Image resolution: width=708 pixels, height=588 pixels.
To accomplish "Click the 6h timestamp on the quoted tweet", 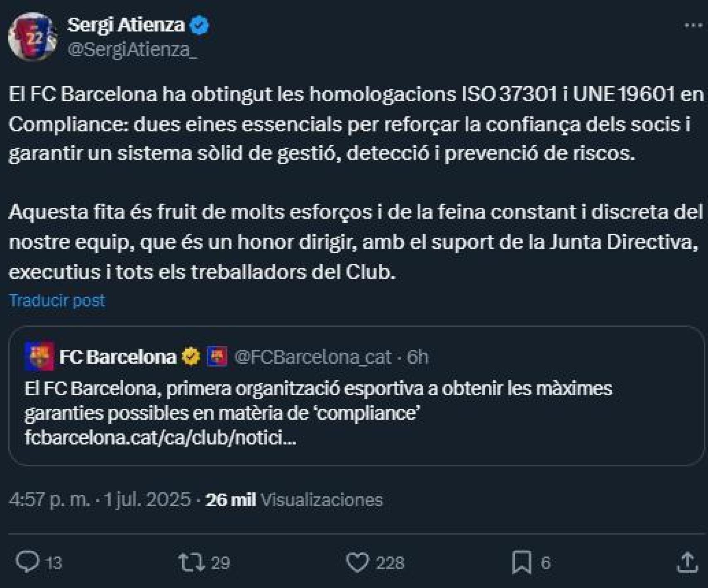I will [x=418, y=356].
